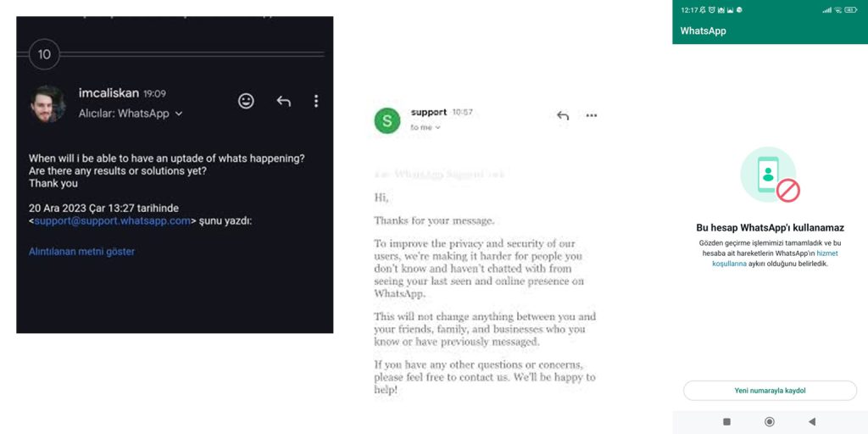
Task: Tap the WhatsApp title in green header
Action: tap(703, 31)
